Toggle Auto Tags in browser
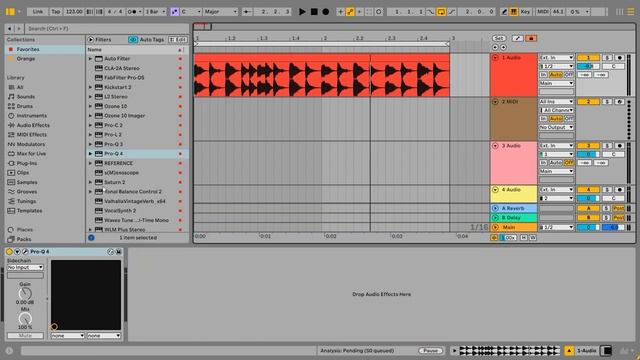640x360 pixels. click(x=147, y=40)
